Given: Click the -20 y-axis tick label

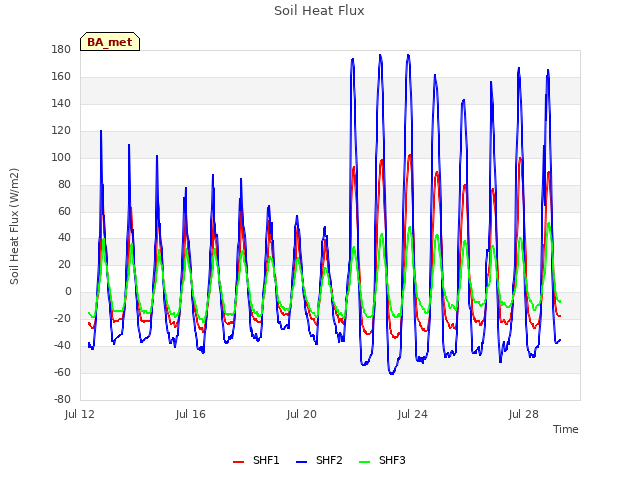Looking at the screenshot, I should point(62,318).
